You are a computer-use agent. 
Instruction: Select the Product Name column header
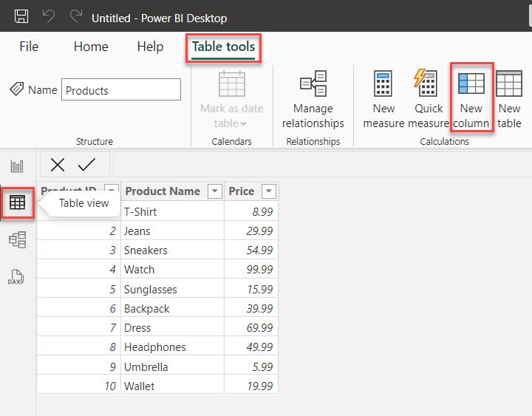tap(163, 191)
